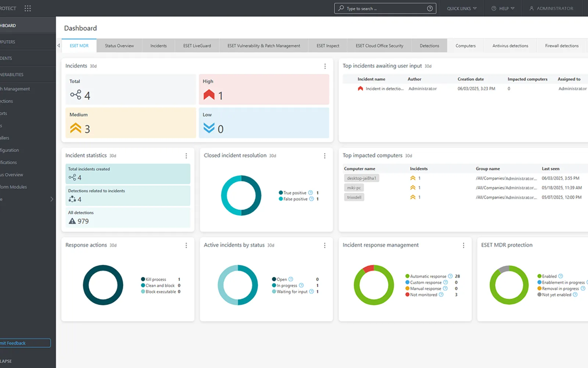Select the Antivirus detections tab
This screenshot has height=368, width=588.
pyautogui.click(x=510, y=46)
